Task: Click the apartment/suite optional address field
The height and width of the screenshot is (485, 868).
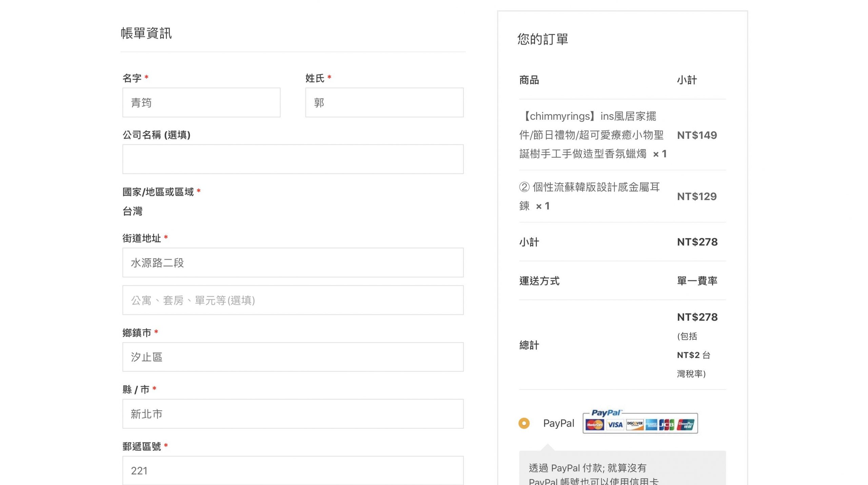Action: point(293,300)
